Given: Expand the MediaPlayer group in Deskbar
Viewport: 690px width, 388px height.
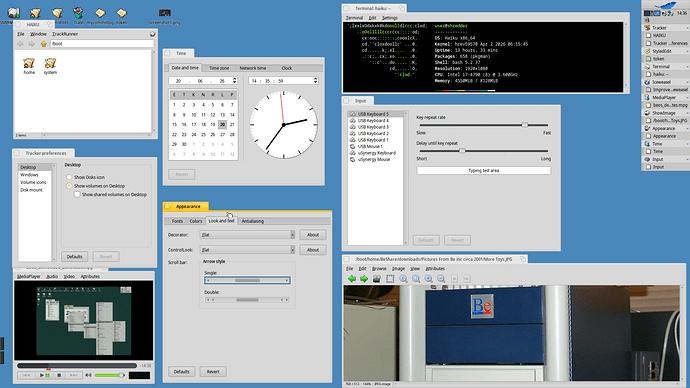Looking at the screenshot, I should pyautogui.click(x=687, y=97).
